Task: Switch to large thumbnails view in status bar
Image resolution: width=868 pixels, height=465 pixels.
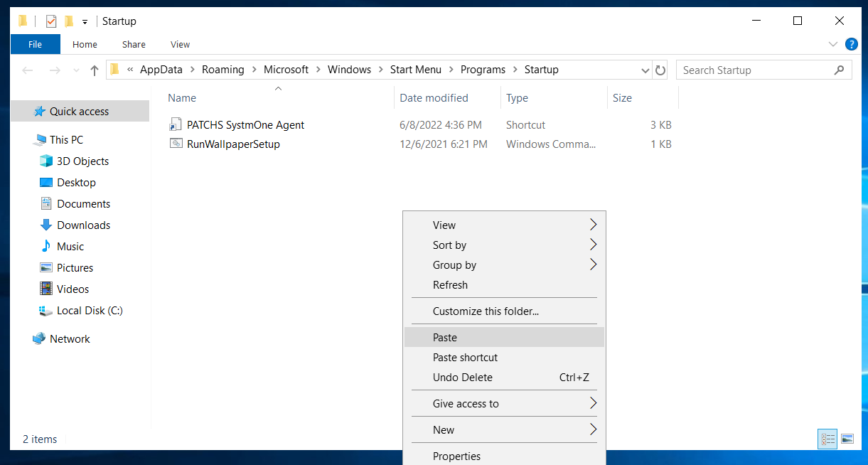Action: (x=847, y=439)
